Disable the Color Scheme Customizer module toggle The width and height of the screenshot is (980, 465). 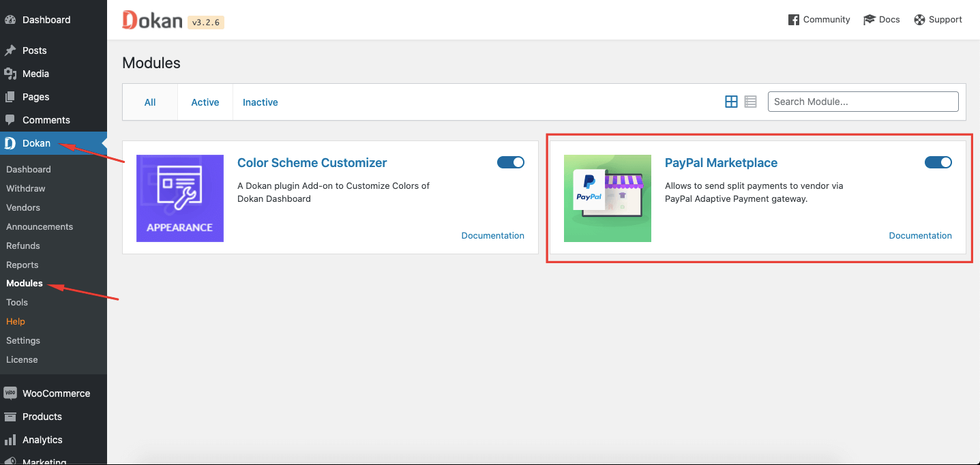click(x=511, y=162)
